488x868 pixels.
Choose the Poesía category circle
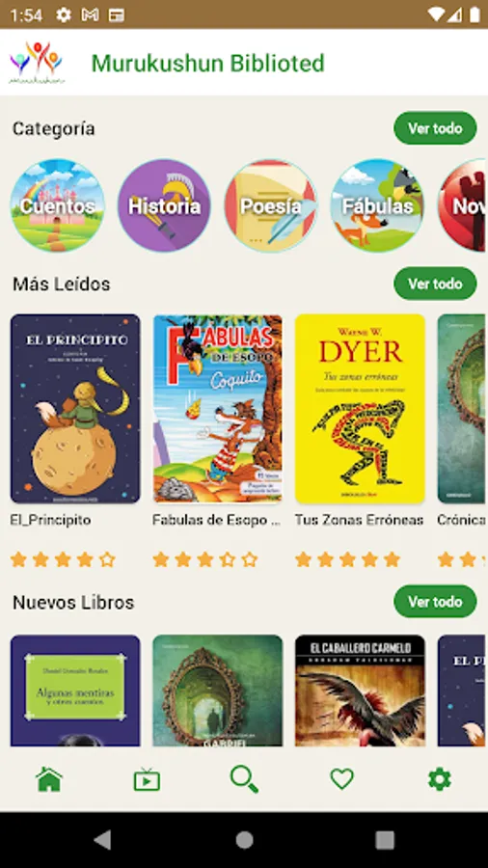click(x=271, y=205)
